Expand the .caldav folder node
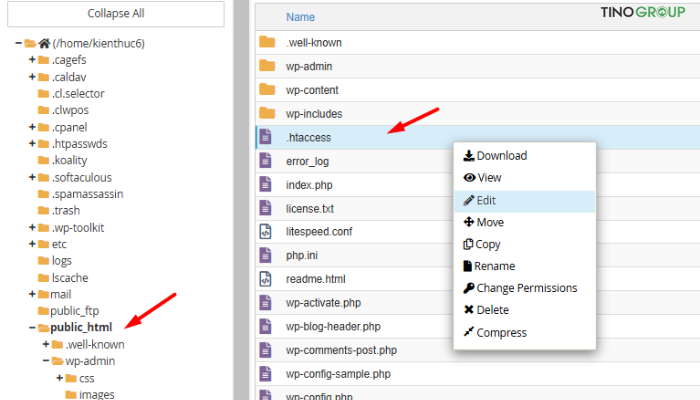 [32, 77]
